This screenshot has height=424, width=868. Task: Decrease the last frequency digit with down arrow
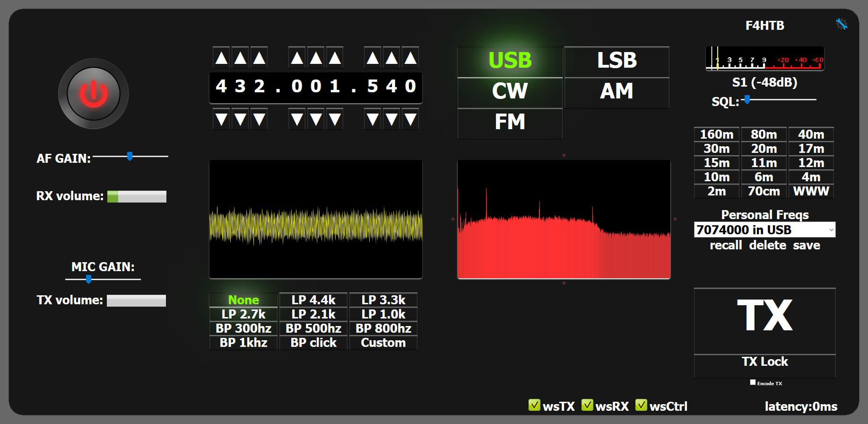click(x=410, y=119)
